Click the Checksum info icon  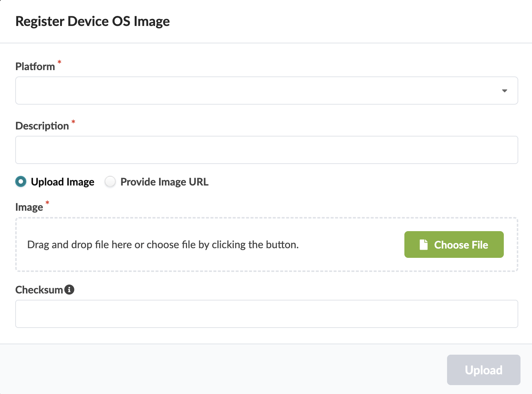pos(69,290)
